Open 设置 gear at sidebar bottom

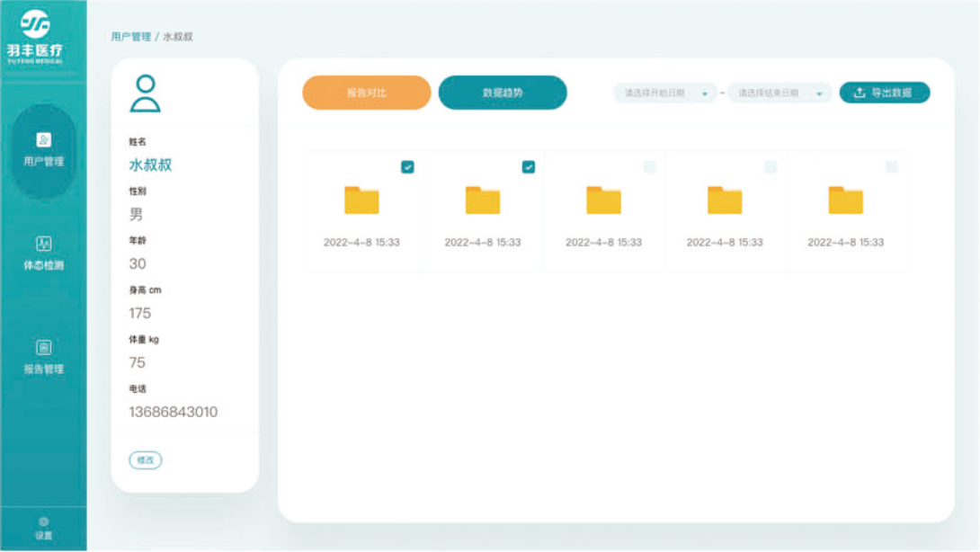[43, 521]
